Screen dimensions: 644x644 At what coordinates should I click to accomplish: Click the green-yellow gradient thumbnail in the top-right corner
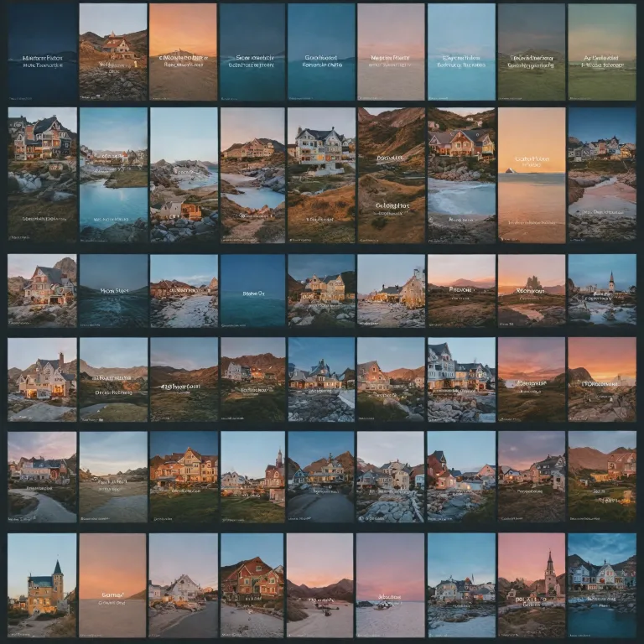[x=601, y=52]
